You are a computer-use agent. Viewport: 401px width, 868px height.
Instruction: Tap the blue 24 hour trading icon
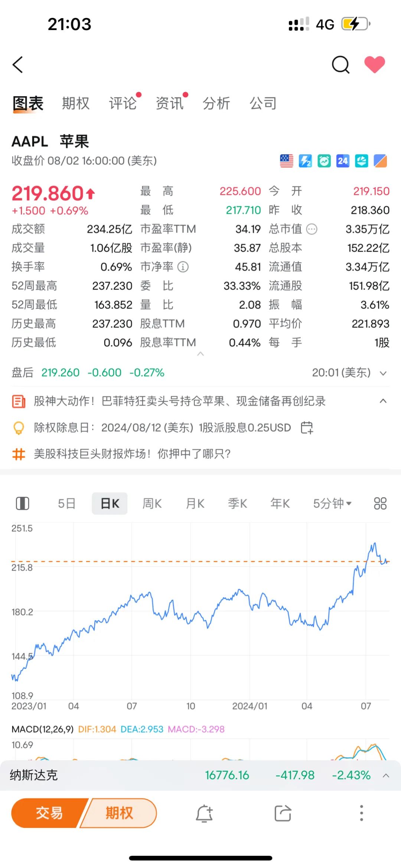click(343, 161)
